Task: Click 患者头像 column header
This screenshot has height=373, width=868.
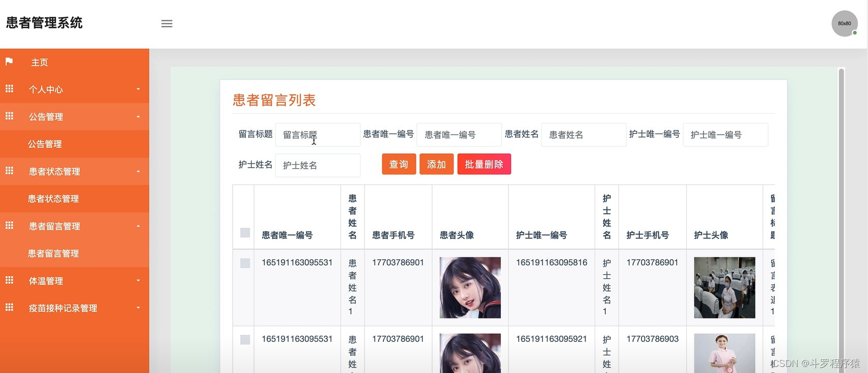Action: [457, 235]
